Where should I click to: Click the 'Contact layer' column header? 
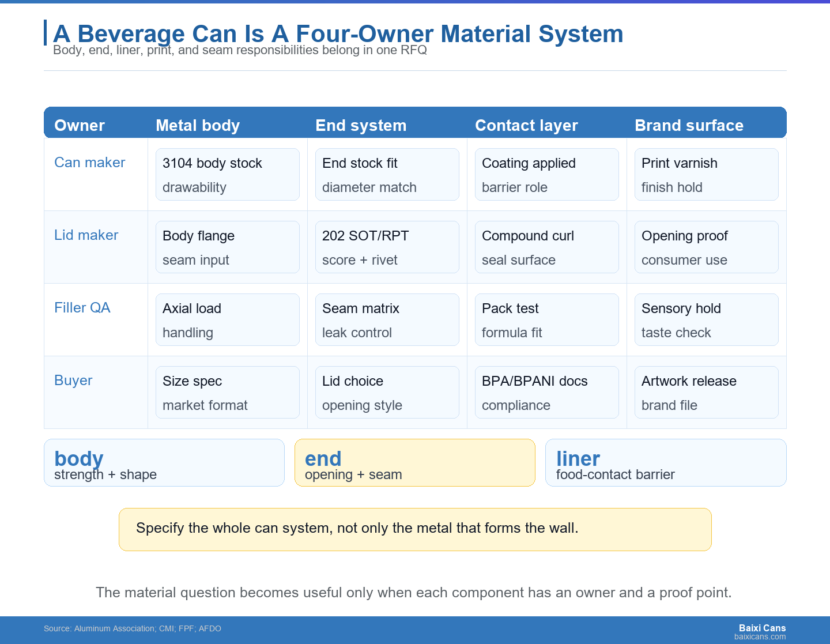pos(526,126)
